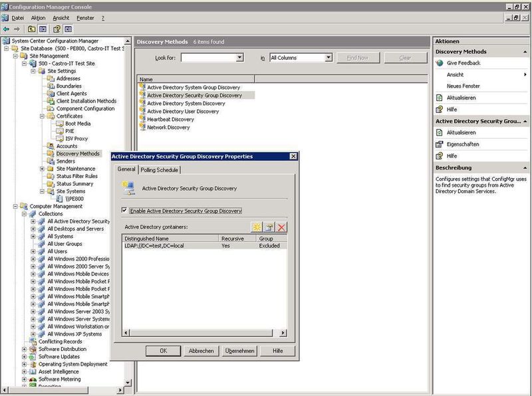Expand the Site Maintenance tree node

point(42,169)
